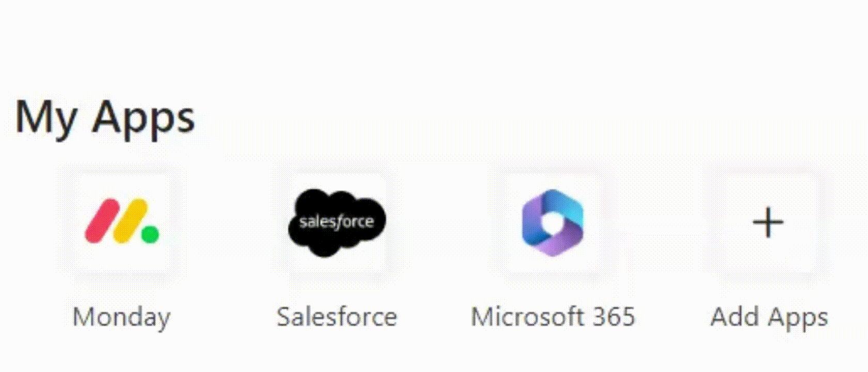The image size is (868, 372).
Task: Click the green dot in Monday logo
Action: pyautogui.click(x=150, y=234)
